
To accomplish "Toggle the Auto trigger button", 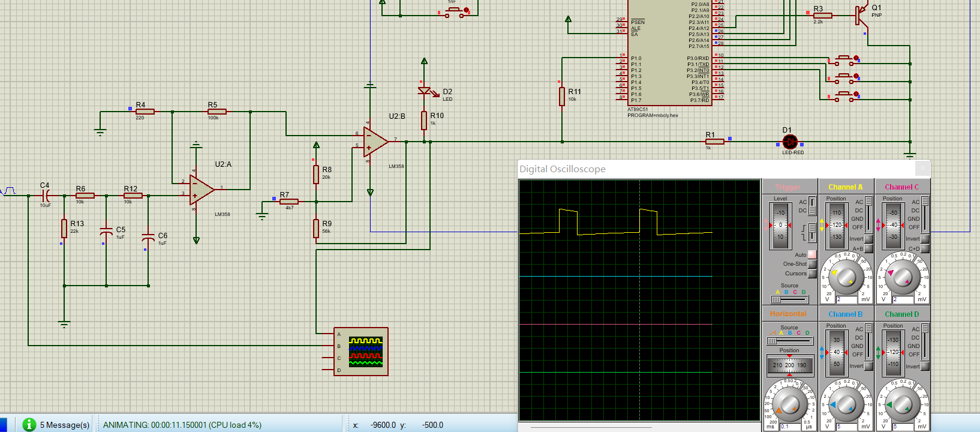I will pyautogui.click(x=812, y=254).
